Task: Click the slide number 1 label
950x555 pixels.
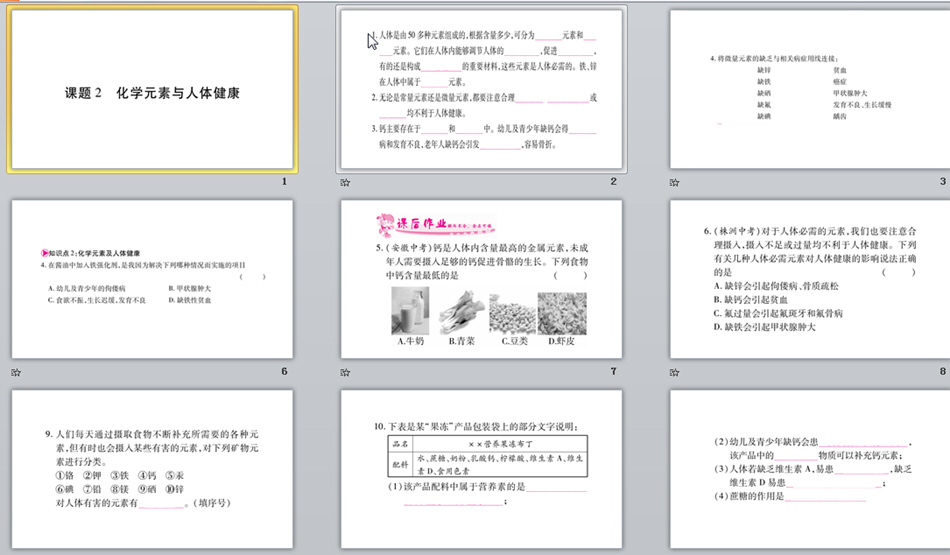Action: [x=284, y=182]
